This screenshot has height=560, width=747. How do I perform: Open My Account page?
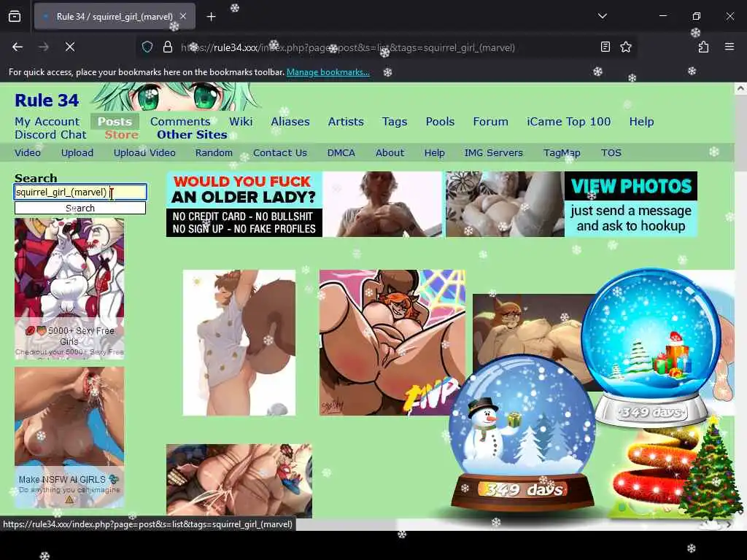click(x=47, y=122)
